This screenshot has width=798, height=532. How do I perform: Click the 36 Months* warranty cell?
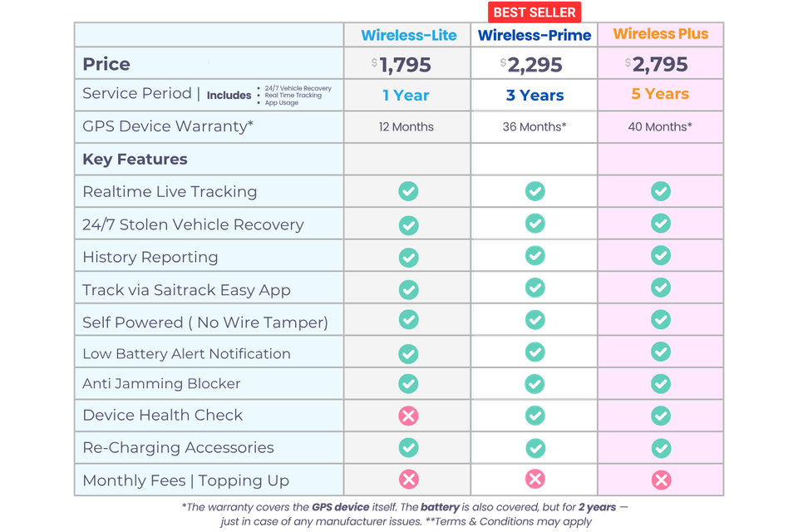pyautogui.click(x=534, y=126)
